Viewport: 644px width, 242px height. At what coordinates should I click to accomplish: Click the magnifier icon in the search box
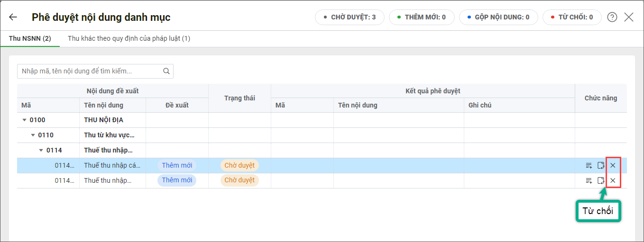coord(166,72)
